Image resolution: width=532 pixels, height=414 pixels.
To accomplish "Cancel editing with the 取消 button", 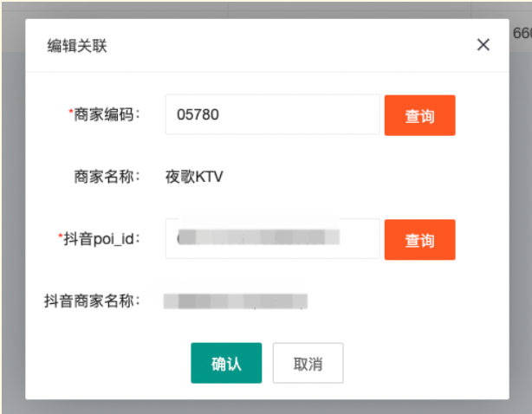I will click(x=308, y=364).
